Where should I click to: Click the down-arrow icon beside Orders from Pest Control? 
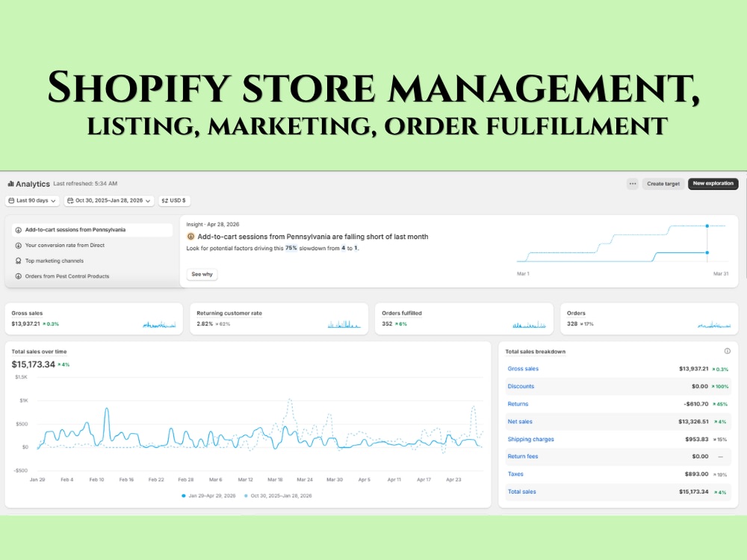pos(18,276)
